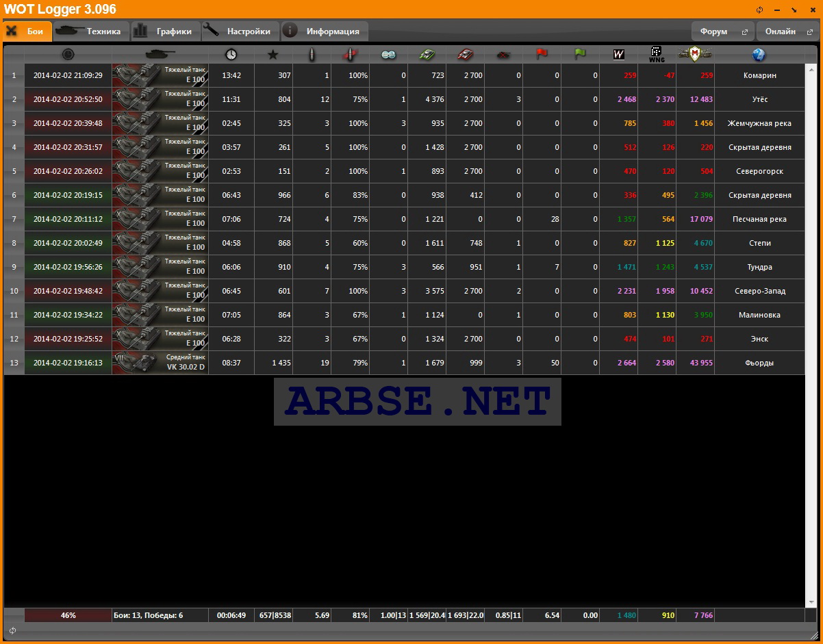The height and width of the screenshot is (644, 823).
Task: Sort by the WN6 rating column icon
Action: pos(657,54)
